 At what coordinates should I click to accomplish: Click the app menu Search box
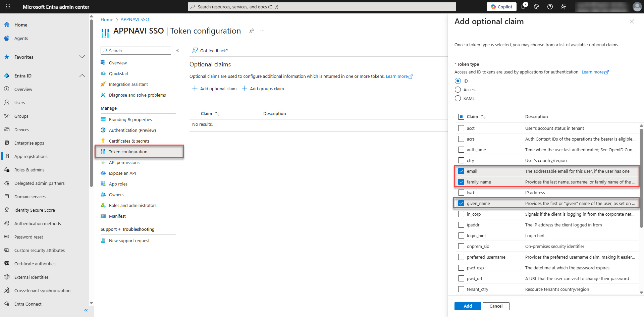point(136,51)
